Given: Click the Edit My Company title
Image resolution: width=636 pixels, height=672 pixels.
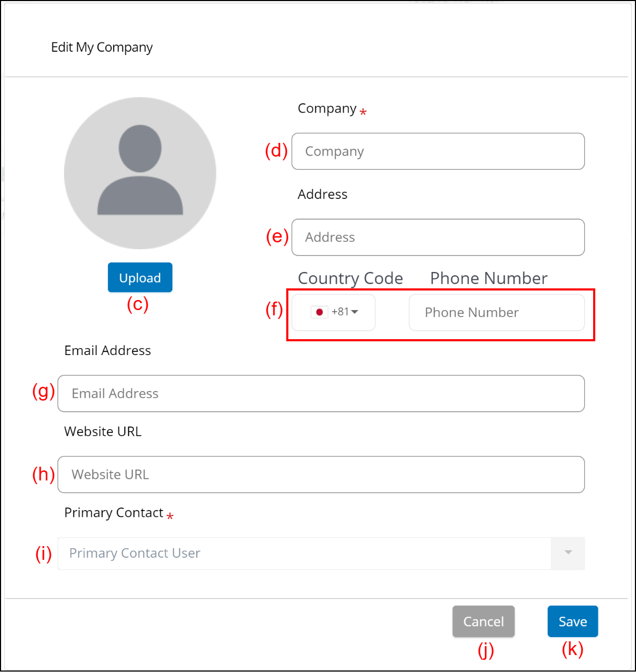Looking at the screenshot, I should [x=102, y=47].
